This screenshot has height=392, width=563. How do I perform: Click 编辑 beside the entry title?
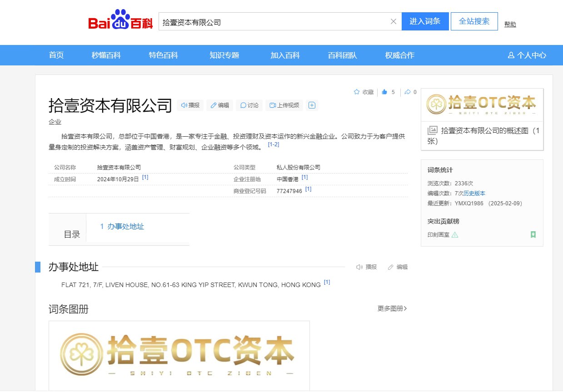pos(220,105)
